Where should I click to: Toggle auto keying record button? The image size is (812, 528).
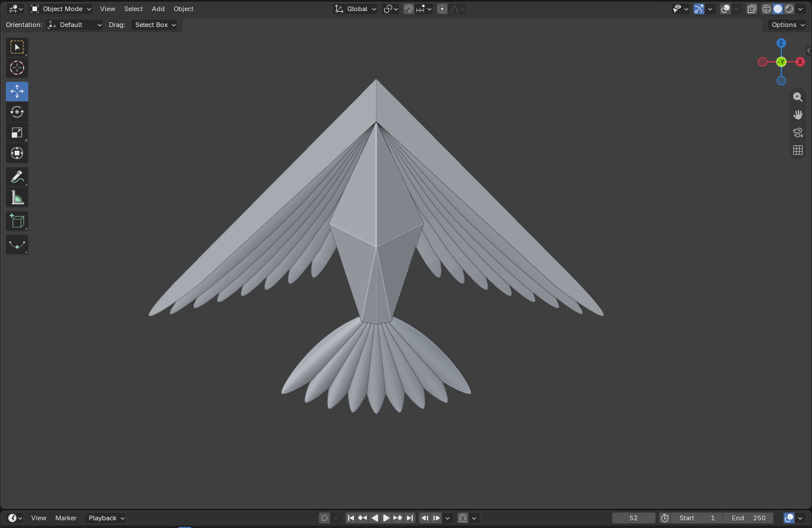(324, 518)
